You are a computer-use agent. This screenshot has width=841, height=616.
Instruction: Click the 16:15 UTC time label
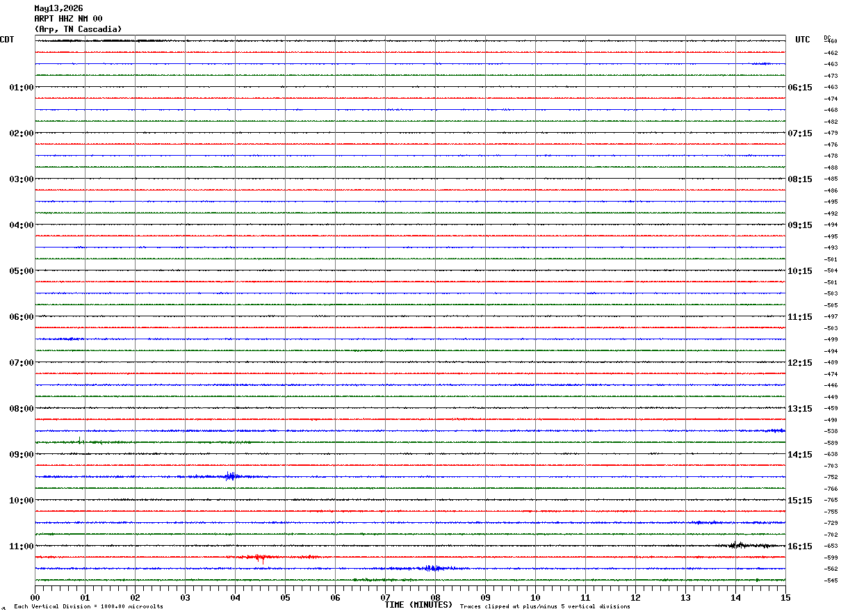(800, 546)
